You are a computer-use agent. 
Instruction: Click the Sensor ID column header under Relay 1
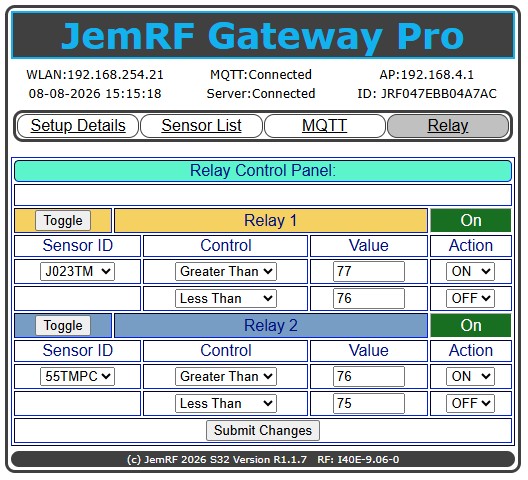pos(77,246)
